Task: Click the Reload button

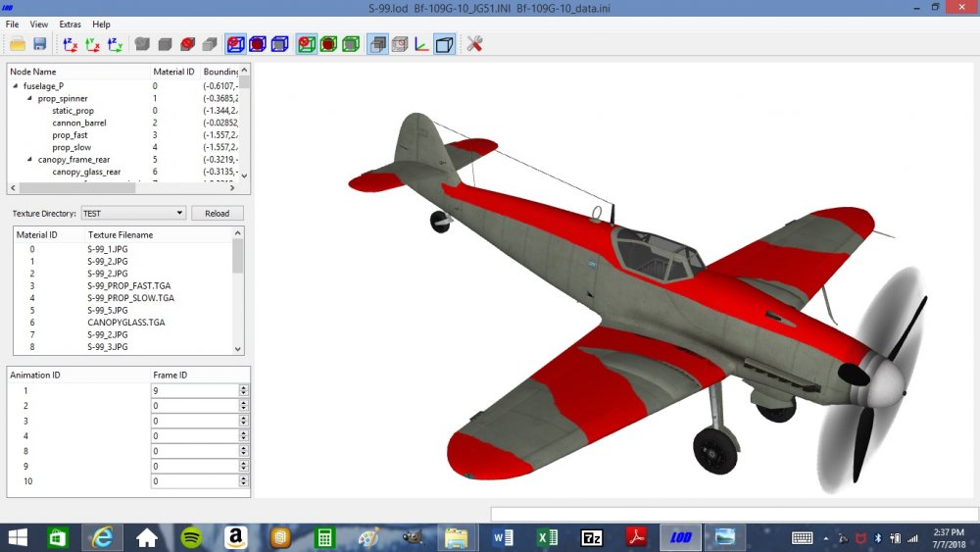Action: pos(217,213)
